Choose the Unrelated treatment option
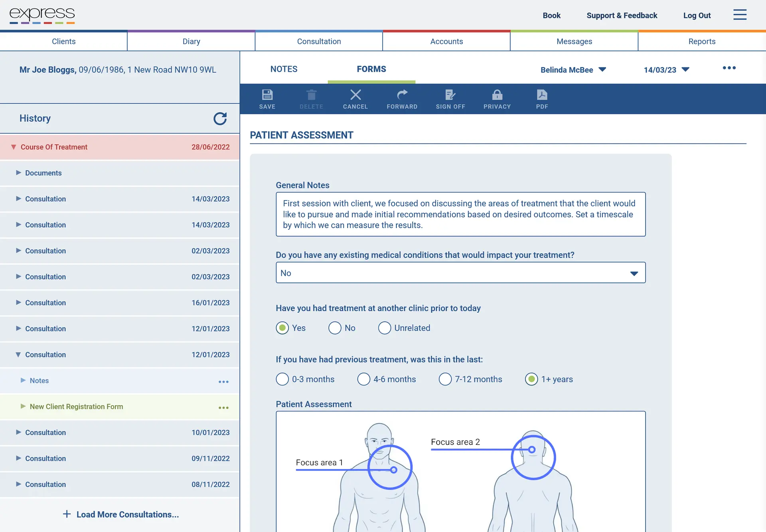This screenshot has width=766, height=532. tap(384, 328)
